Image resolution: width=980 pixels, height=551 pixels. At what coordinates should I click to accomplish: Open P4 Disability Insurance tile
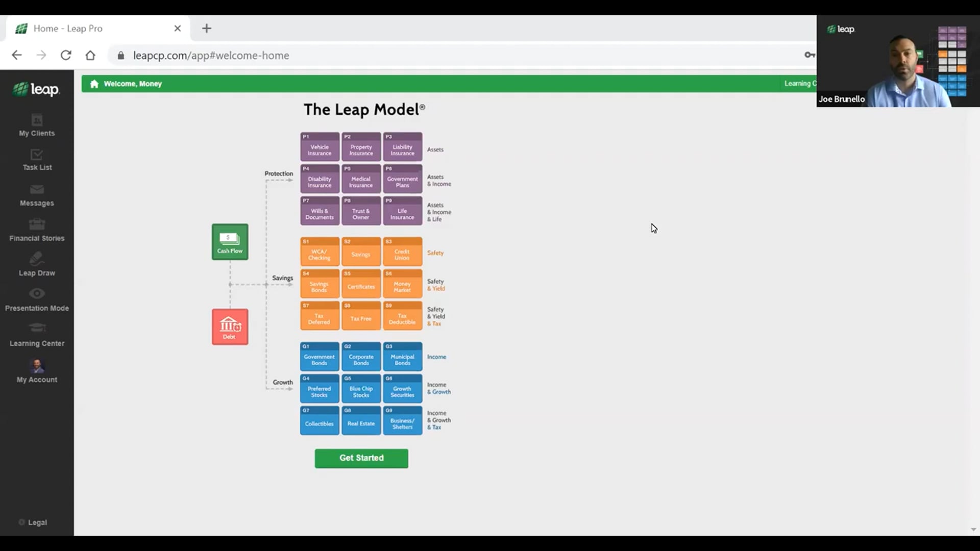(320, 179)
